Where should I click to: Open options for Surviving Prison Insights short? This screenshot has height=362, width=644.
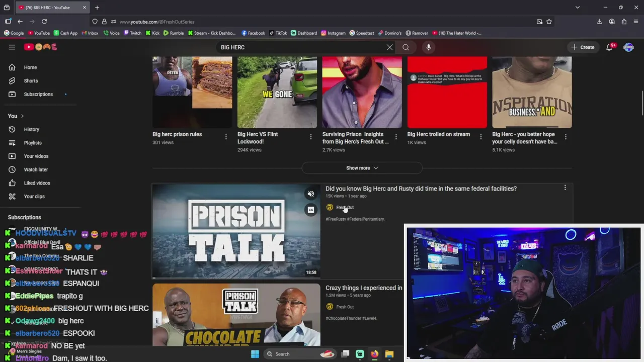[x=395, y=137]
